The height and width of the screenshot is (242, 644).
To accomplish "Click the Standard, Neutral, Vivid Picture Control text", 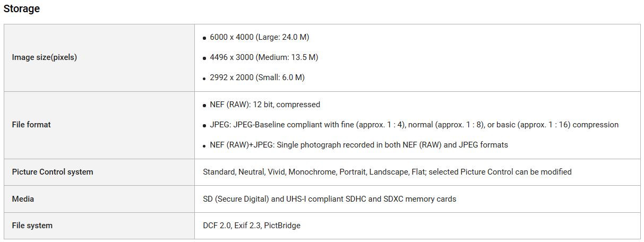I will (387, 172).
